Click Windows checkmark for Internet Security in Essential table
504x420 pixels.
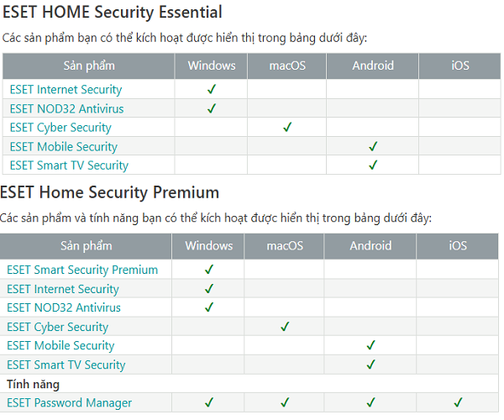212,89
